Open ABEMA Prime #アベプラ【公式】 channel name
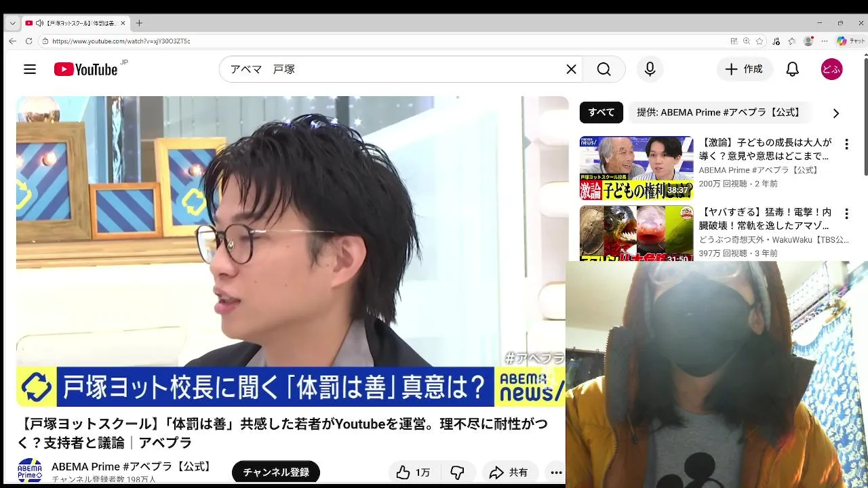 tap(133, 466)
